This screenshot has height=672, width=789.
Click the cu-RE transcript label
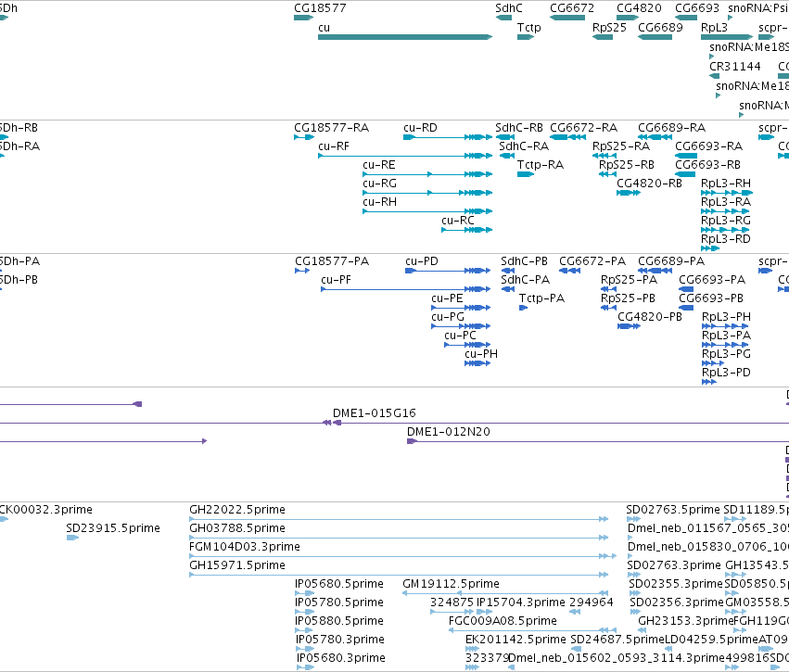click(x=379, y=165)
